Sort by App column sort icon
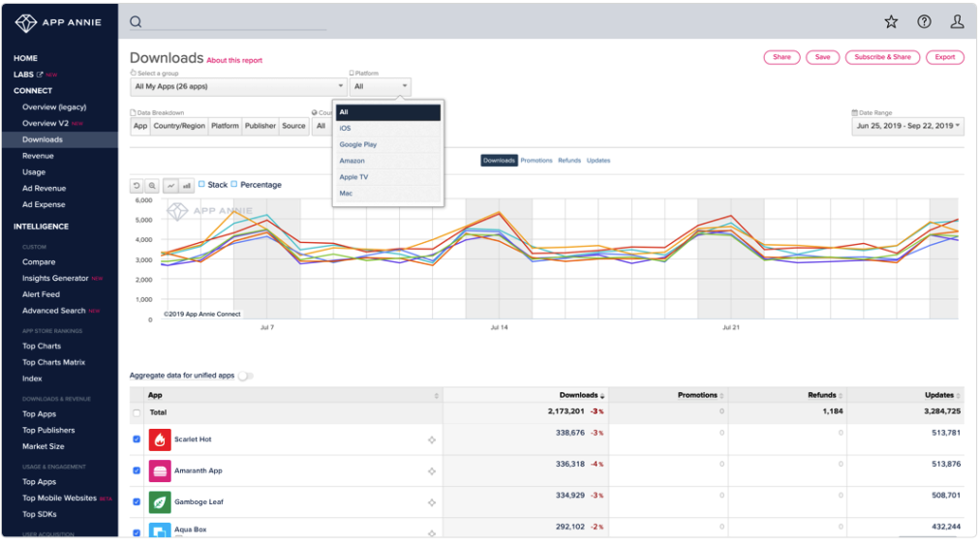The height and width of the screenshot is (545, 980). [436, 396]
